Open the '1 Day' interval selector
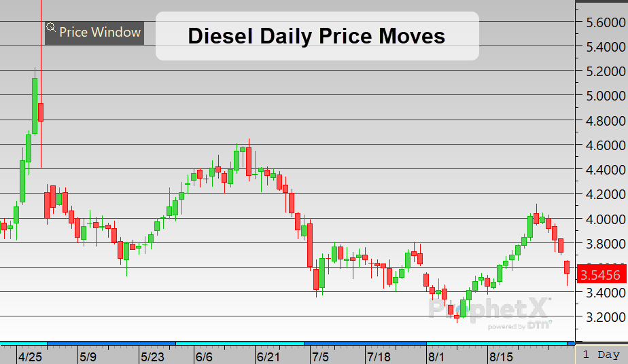Screen dimensions: 628x364 [601, 354]
